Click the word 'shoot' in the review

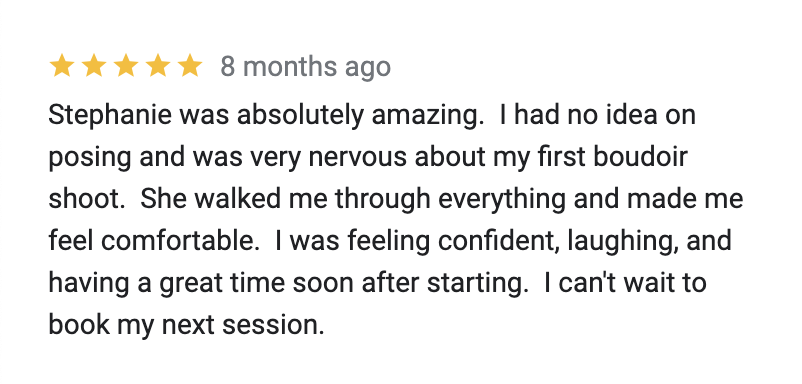[84, 199]
